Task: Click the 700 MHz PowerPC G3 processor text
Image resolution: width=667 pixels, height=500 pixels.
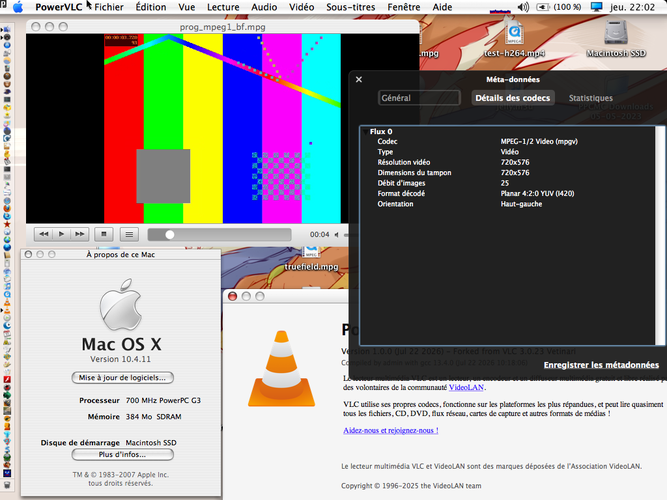Action: coord(163,400)
